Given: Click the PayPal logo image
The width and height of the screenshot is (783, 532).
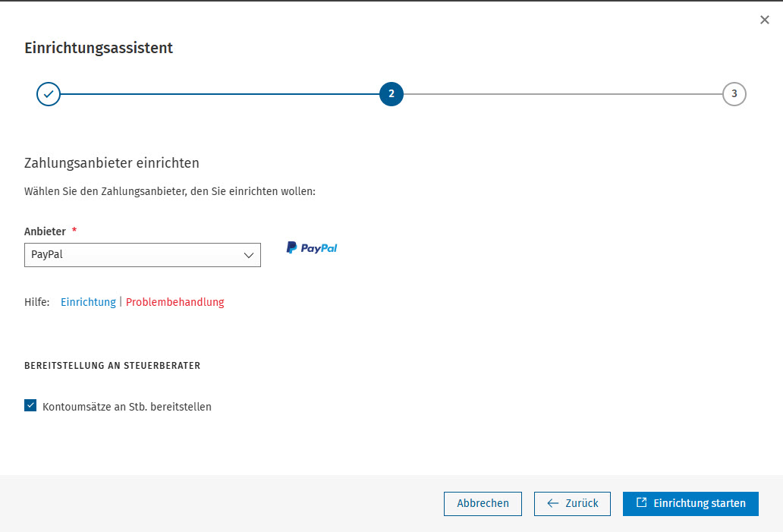Looking at the screenshot, I should click(x=312, y=247).
